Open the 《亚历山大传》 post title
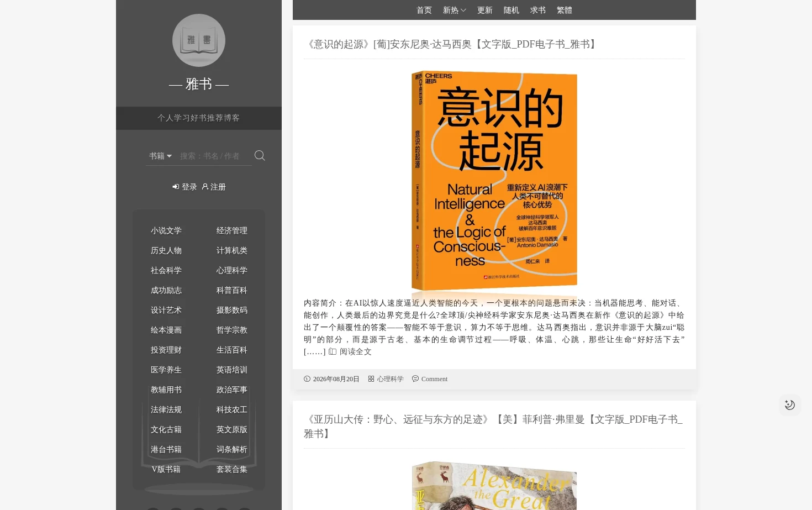Image resolution: width=812 pixels, height=510 pixels. (494, 427)
